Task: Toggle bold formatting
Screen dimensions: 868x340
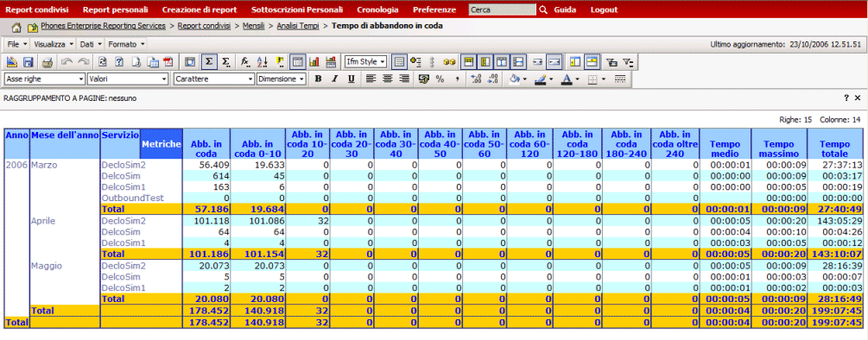Action: [319, 79]
